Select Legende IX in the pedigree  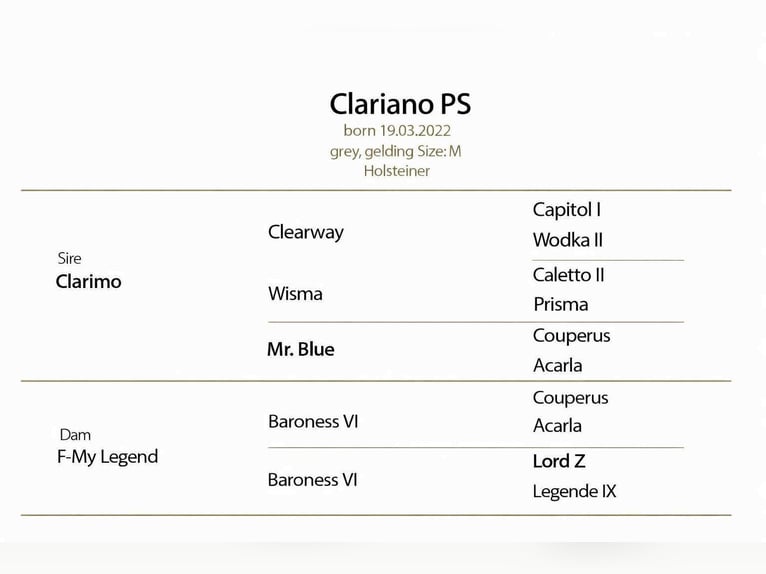point(575,491)
